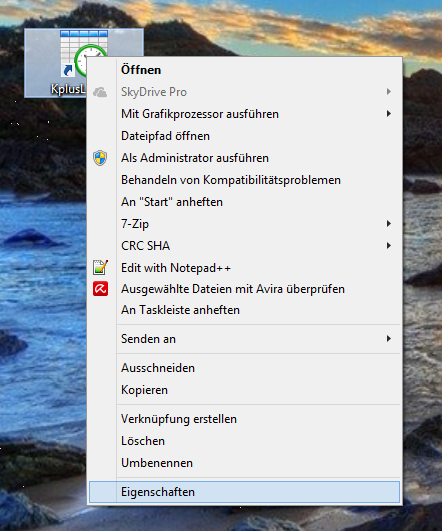Expand the Mit Grafikprozessor ausführen arrow
The width and height of the screenshot is (442, 531).
(x=389, y=114)
